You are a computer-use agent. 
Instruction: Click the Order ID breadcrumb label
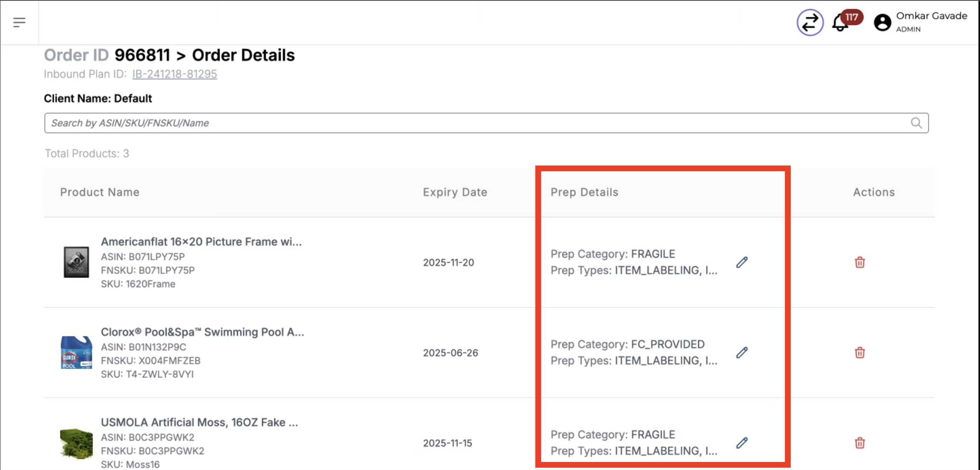pos(76,55)
